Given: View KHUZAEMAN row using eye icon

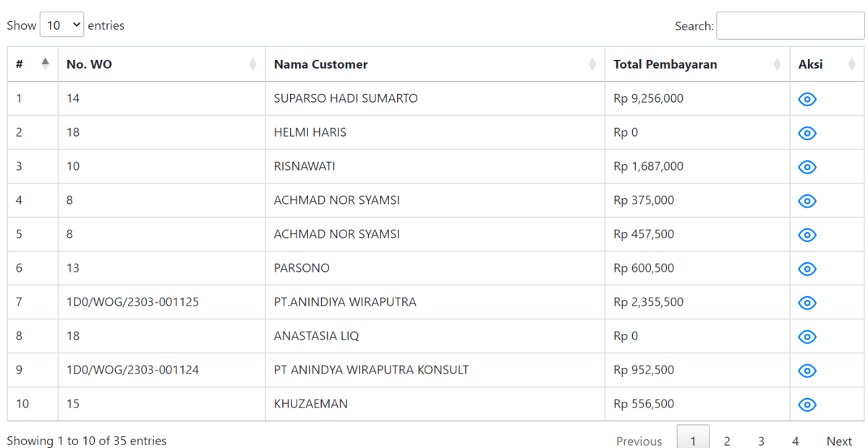Looking at the screenshot, I should pyautogui.click(x=807, y=405).
